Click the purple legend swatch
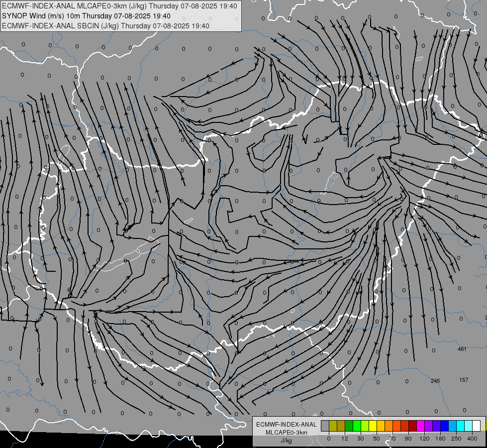The width and height of the screenshot is (487, 448). (429, 426)
